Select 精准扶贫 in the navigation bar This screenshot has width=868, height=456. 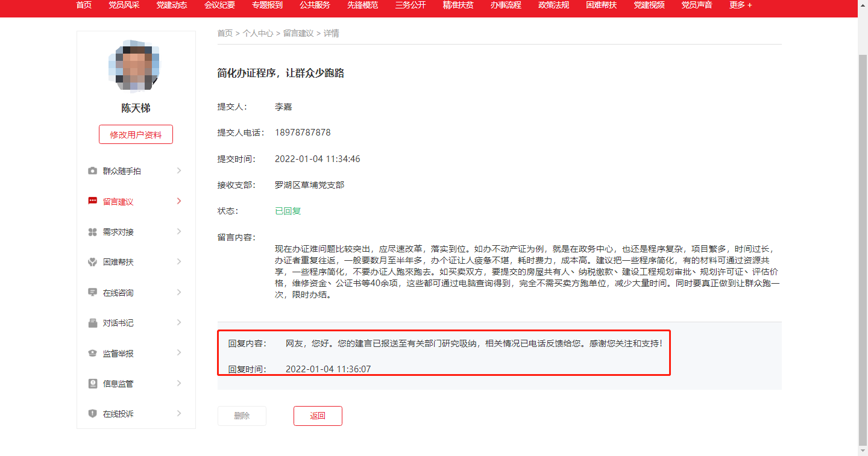[x=458, y=5]
